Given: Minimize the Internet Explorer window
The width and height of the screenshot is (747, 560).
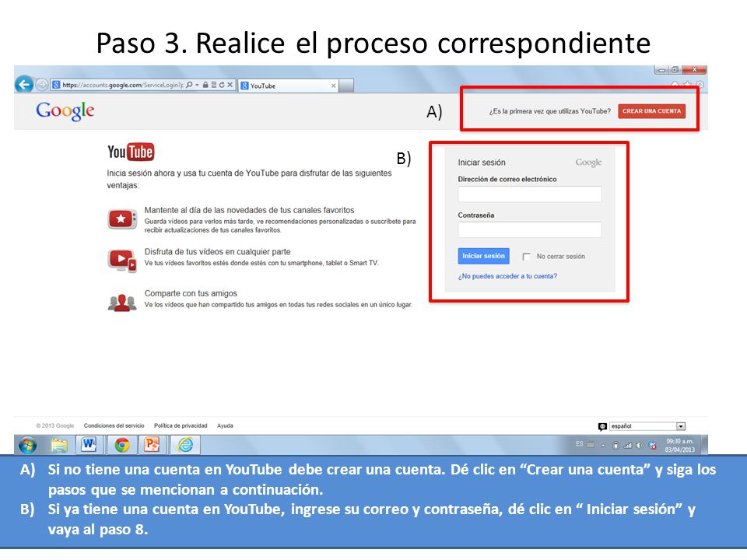Looking at the screenshot, I should pos(661,70).
